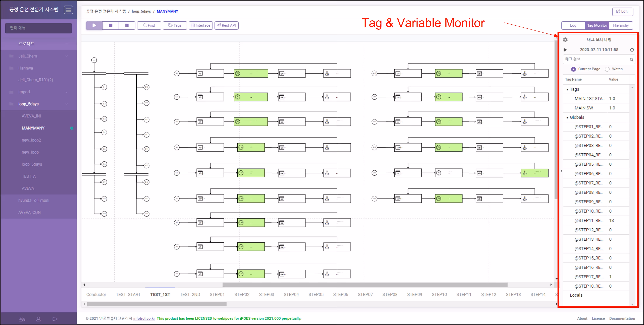Open AVEVA_INI in the sidebar
The height and width of the screenshot is (325, 644).
tap(31, 116)
